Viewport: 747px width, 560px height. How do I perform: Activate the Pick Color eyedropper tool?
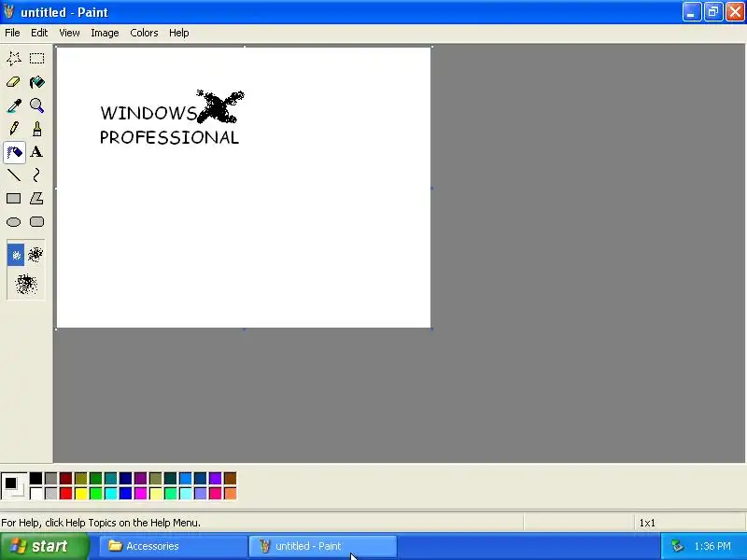14,105
